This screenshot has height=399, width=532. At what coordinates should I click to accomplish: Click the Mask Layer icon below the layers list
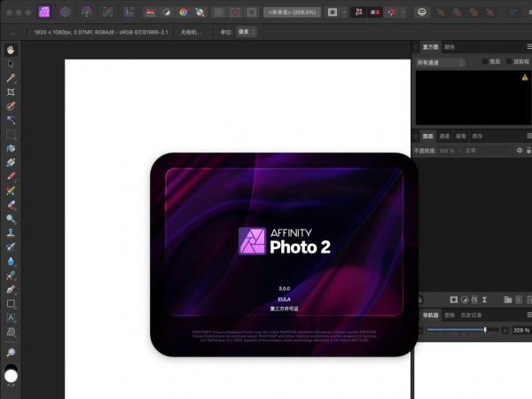coord(454,300)
